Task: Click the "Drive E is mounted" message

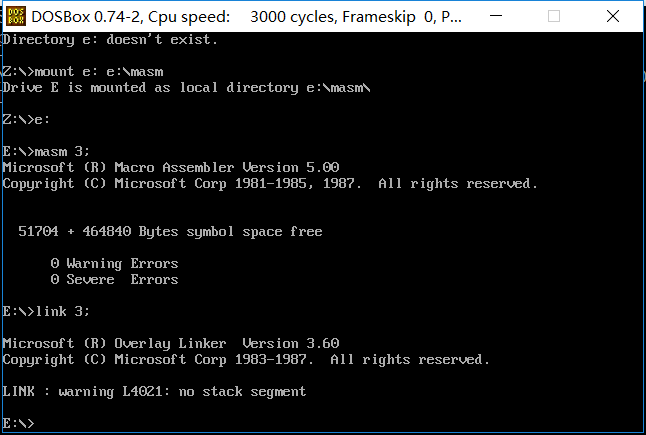Action: (x=187, y=88)
